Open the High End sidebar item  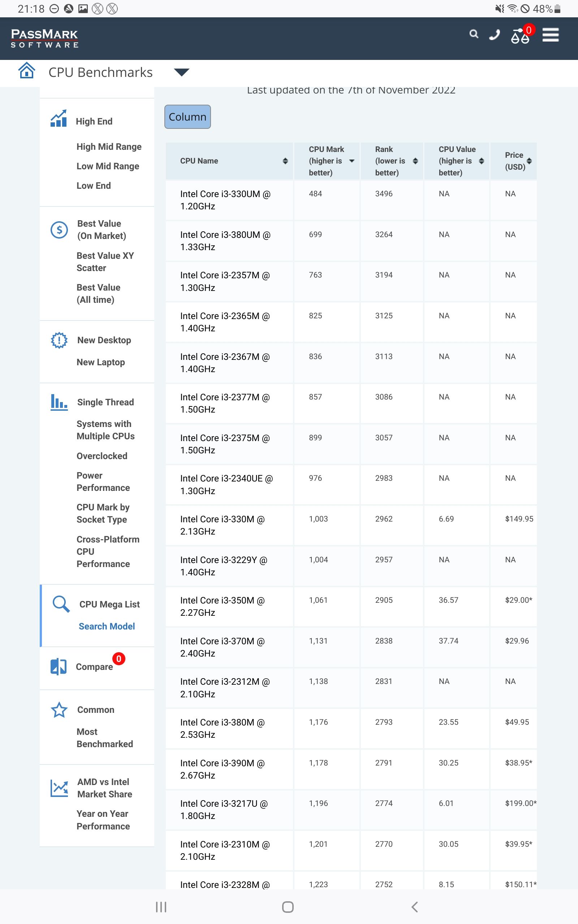(x=94, y=121)
